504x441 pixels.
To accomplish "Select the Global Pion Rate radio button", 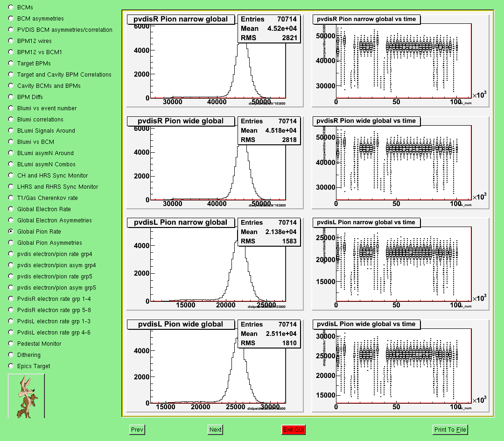I will click(x=11, y=231).
